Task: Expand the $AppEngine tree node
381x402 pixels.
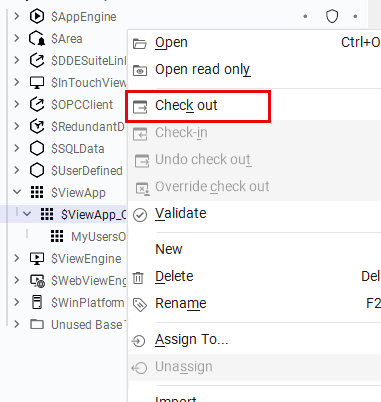Action: coord(17,16)
